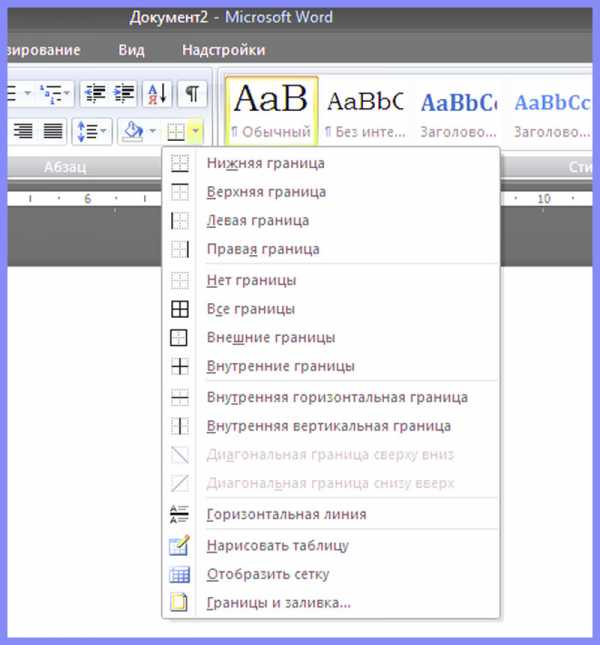This screenshot has width=600, height=645.
Task: Open Границы и заливка dialog
Action: [x=278, y=603]
